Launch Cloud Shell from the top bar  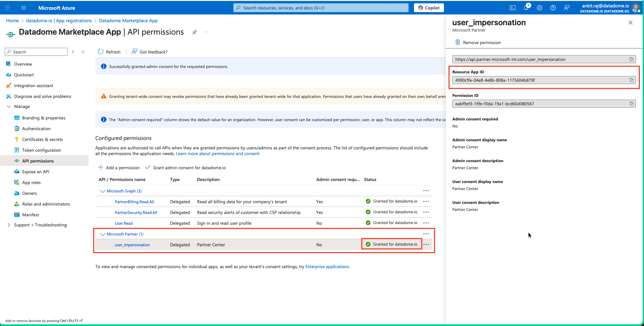(513, 8)
